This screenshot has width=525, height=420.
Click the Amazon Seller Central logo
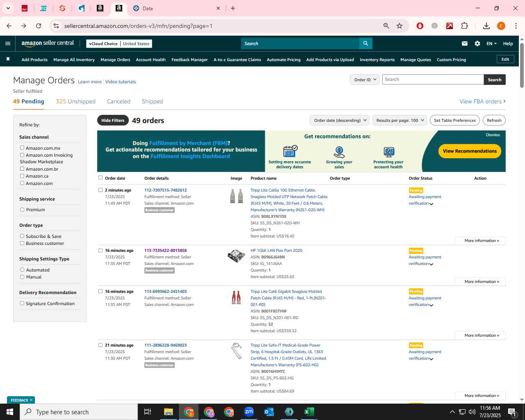pos(48,43)
